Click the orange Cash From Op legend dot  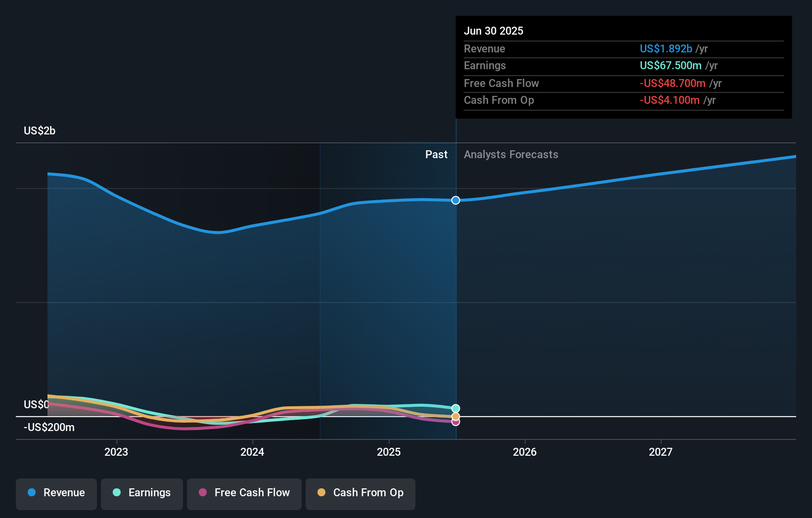coord(321,492)
